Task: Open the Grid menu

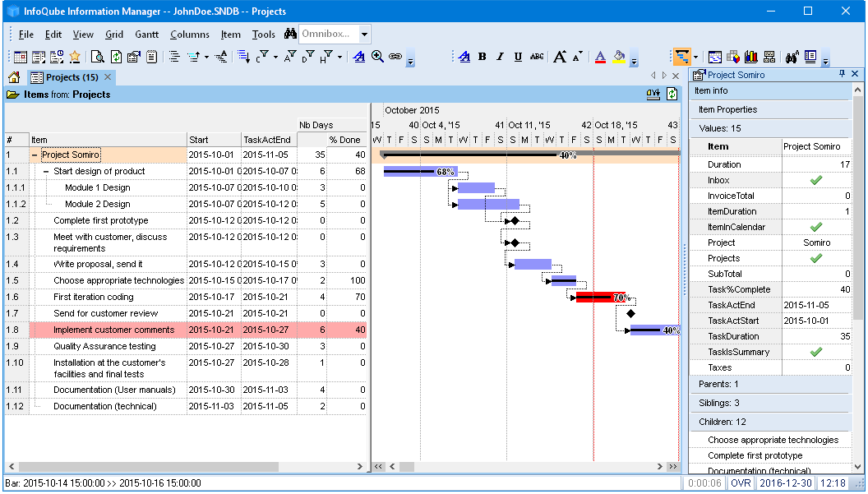Action: (x=114, y=35)
